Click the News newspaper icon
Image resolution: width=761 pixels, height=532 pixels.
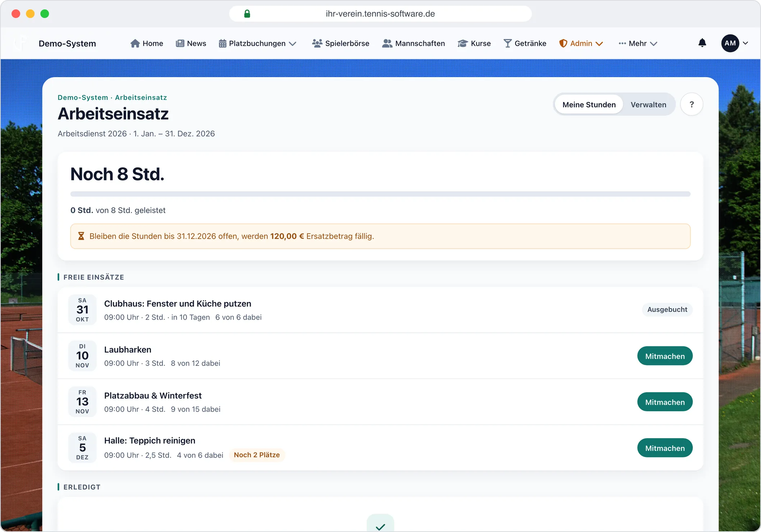click(180, 44)
